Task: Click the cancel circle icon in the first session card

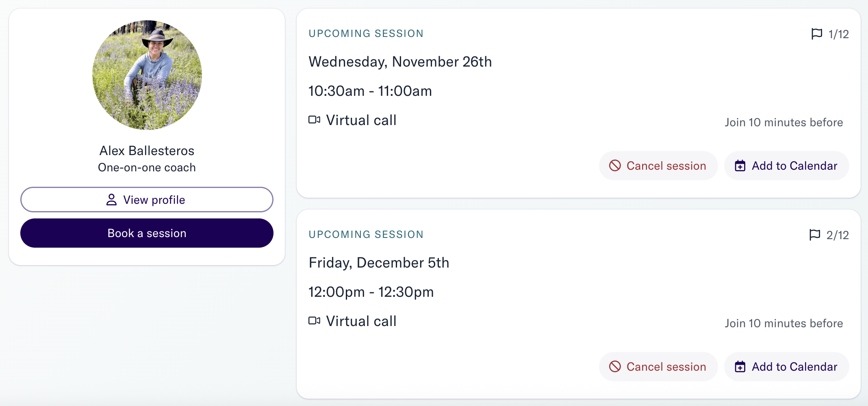Action: [615, 166]
